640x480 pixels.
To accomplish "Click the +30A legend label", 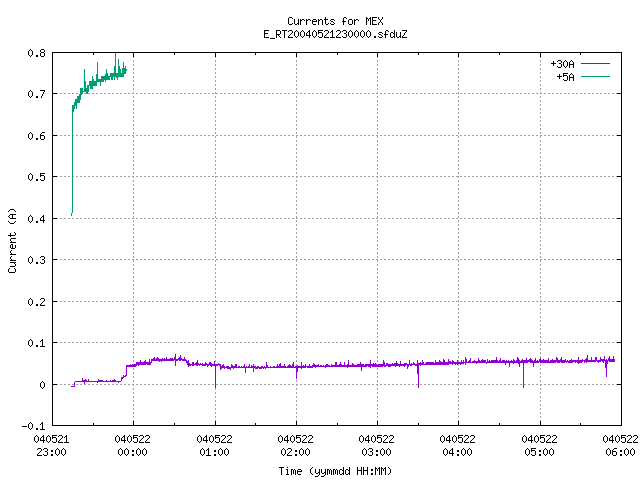I will point(562,64).
